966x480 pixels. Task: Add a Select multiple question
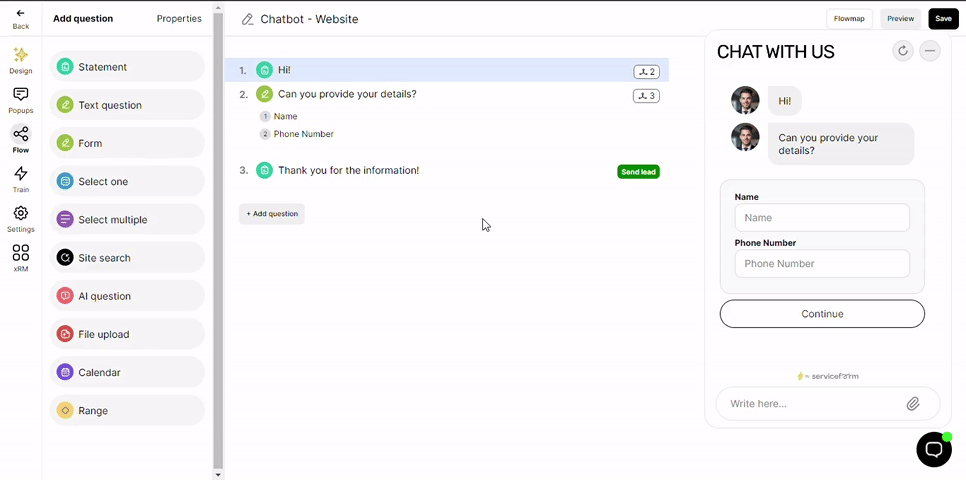click(127, 219)
